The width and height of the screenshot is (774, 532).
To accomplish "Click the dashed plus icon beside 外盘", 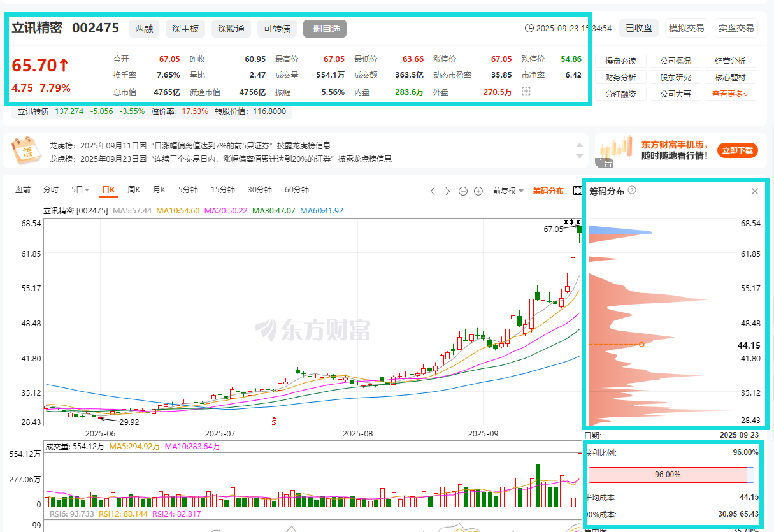I will [526, 92].
